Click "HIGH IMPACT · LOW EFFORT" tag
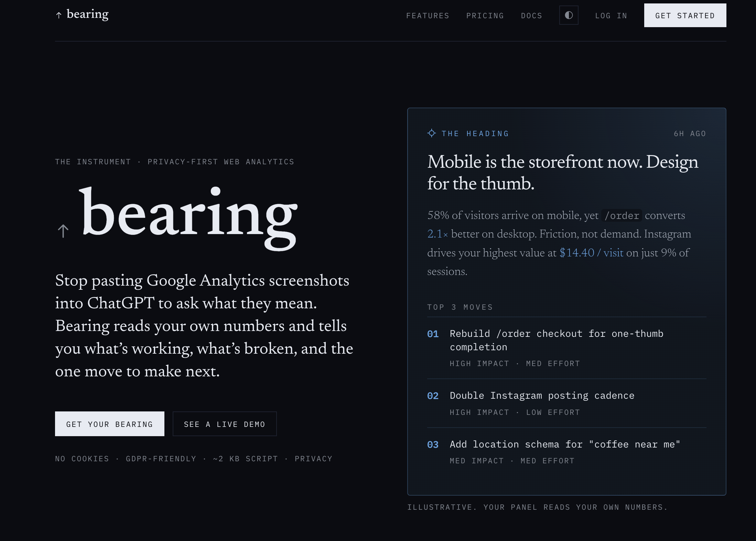The image size is (756, 541). [x=515, y=412]
